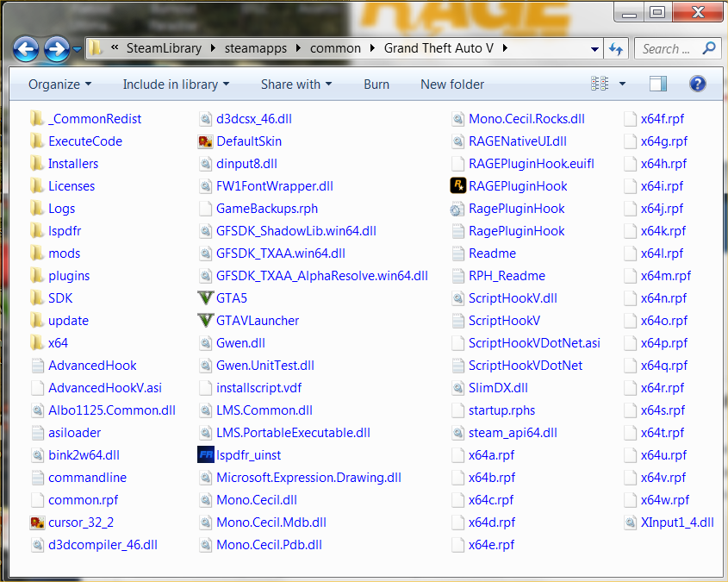The width and height of the screenshot is (728, 582).
Task: Select the file named RAGEPluginHook.euifl
Action: tap(532, 164)
